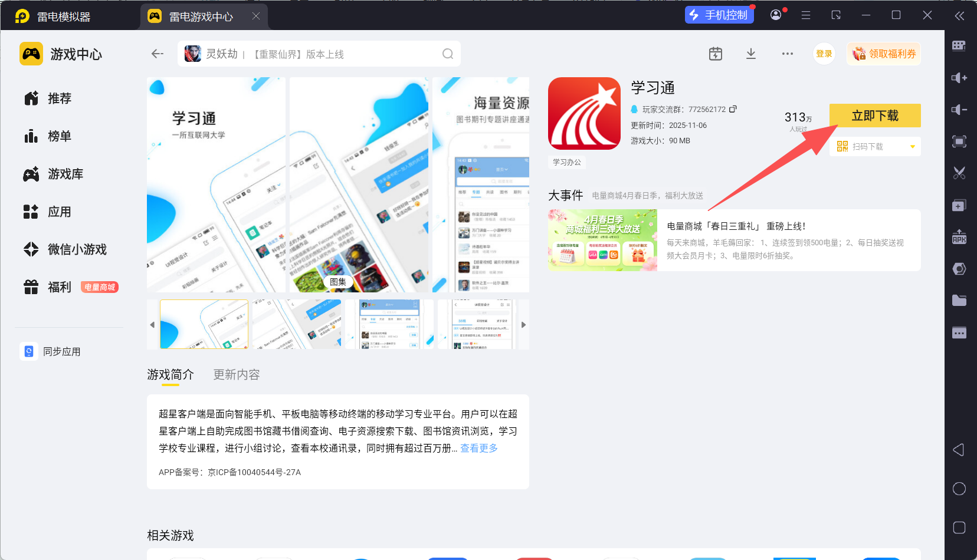
Task: Click the 学习办公 category tag
Action: [567, 162]
